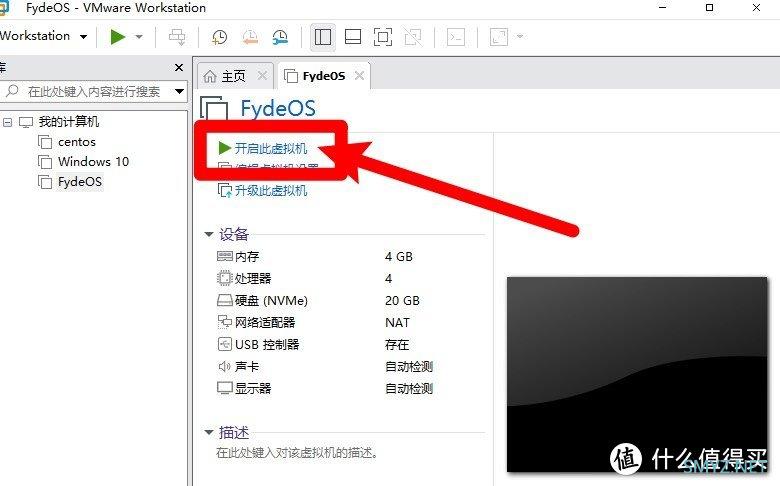Image resolution: width=780 pixels, height=486 pixels.
Task: Click the upgrade VM icon beside 升级此虚拟机
Action: (x=225, y=191)
